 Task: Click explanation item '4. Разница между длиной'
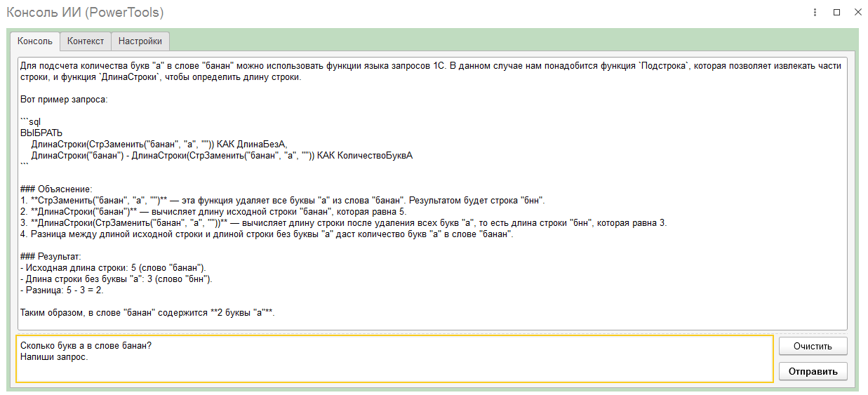267,234
